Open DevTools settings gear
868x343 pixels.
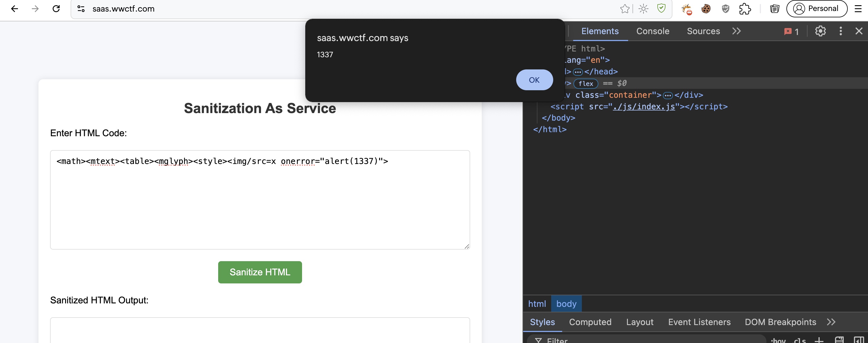[x=820, y=31]
